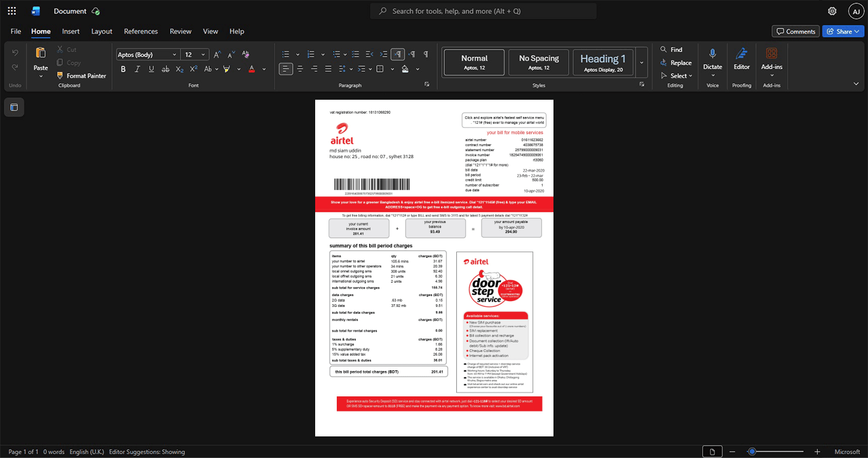Open the app launcher waffle icon
868x458 pixels.
point(11,11)
